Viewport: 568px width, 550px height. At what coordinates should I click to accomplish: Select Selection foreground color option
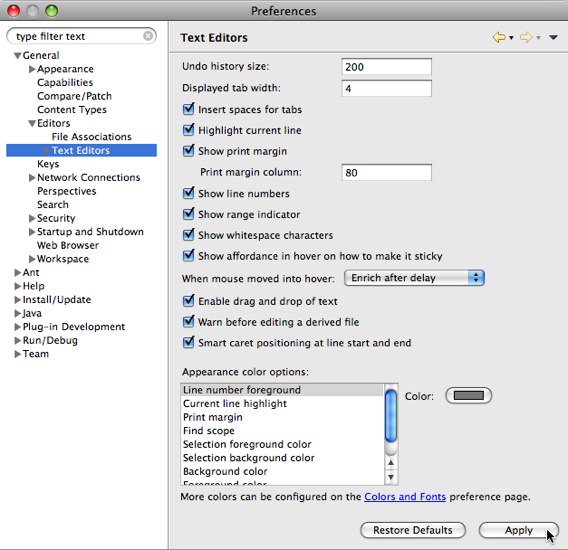click(x=281, y=444)
